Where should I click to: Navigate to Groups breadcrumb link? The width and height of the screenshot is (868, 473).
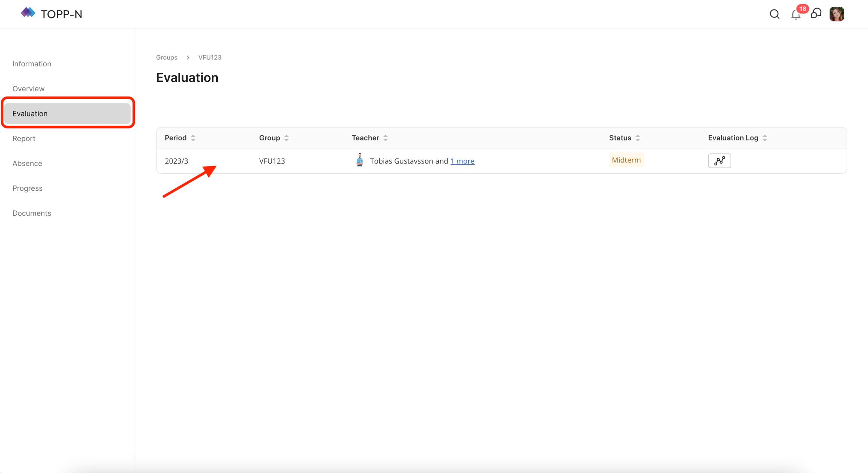coord(167,57)
